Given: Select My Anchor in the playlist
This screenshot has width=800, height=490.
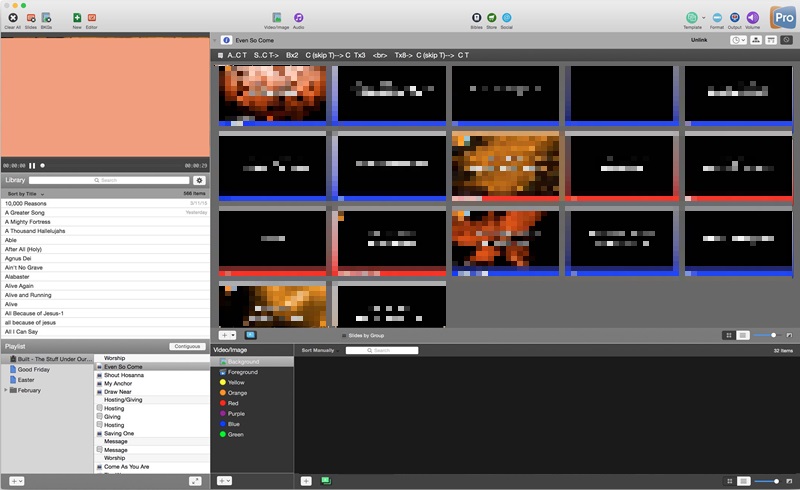Looking at the screenshot, I should pos(118,383).
